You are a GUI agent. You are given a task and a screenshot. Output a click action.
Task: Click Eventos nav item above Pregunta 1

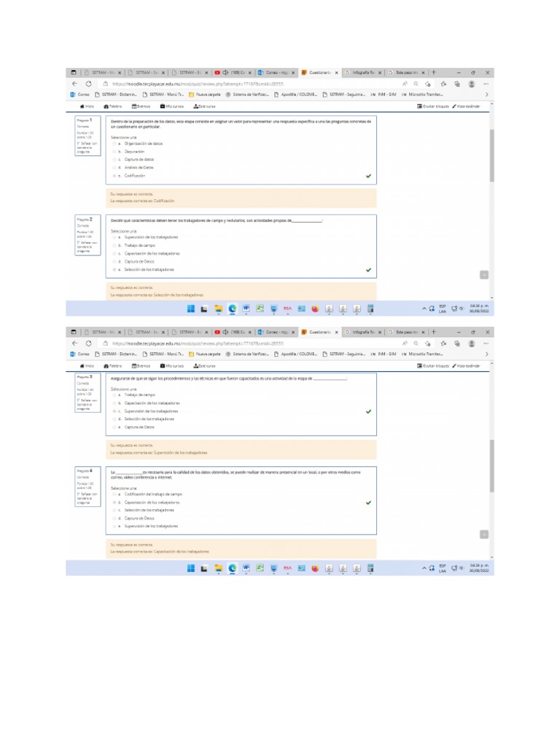click(141, 107)
